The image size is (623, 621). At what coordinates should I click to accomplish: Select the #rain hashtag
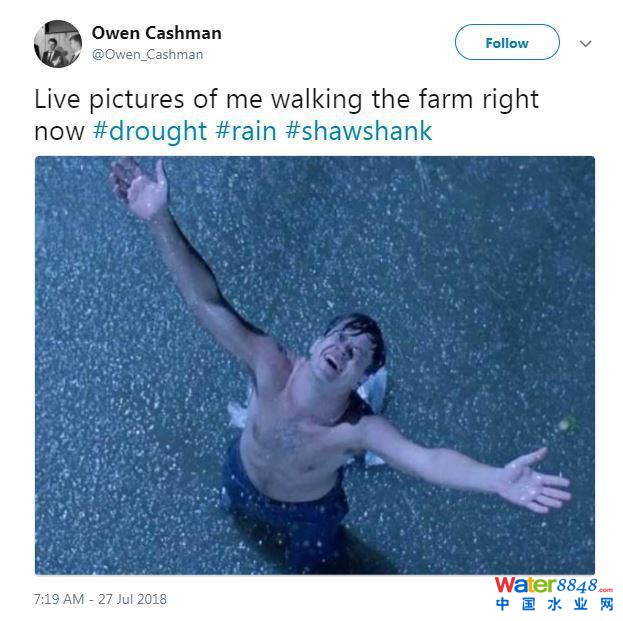246,131
